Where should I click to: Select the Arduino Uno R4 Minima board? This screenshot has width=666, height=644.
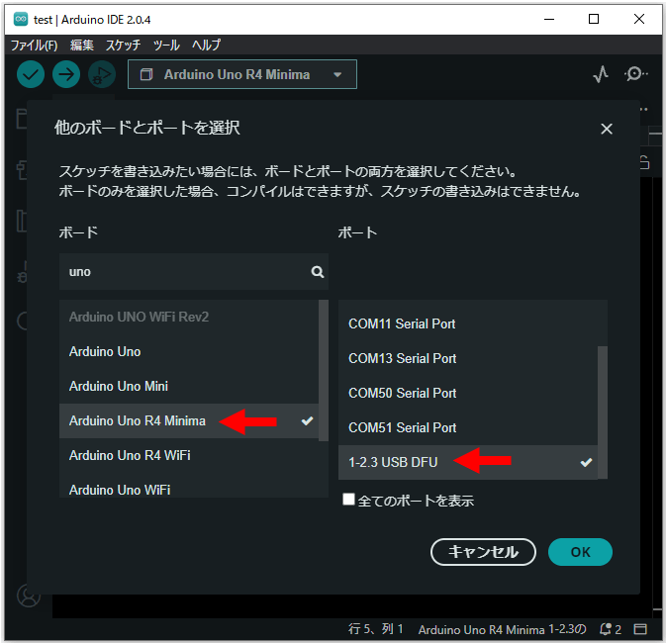[189, 420]
